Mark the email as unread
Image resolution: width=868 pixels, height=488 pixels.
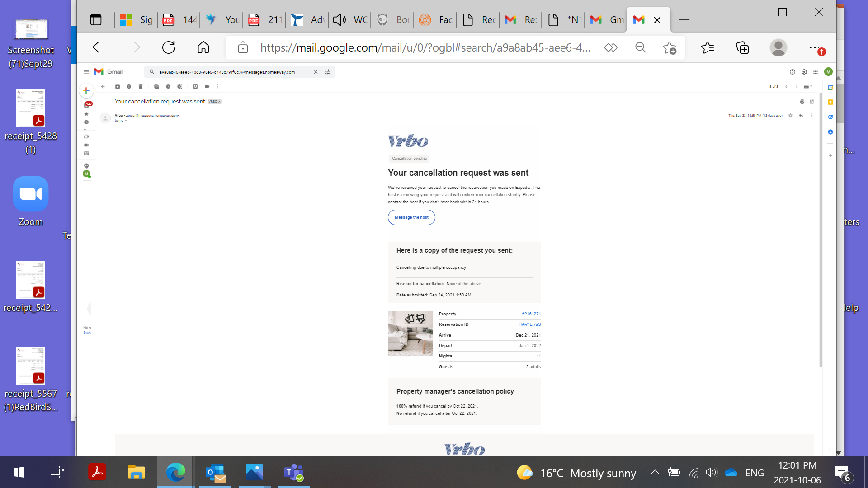(x=157, y=86)
